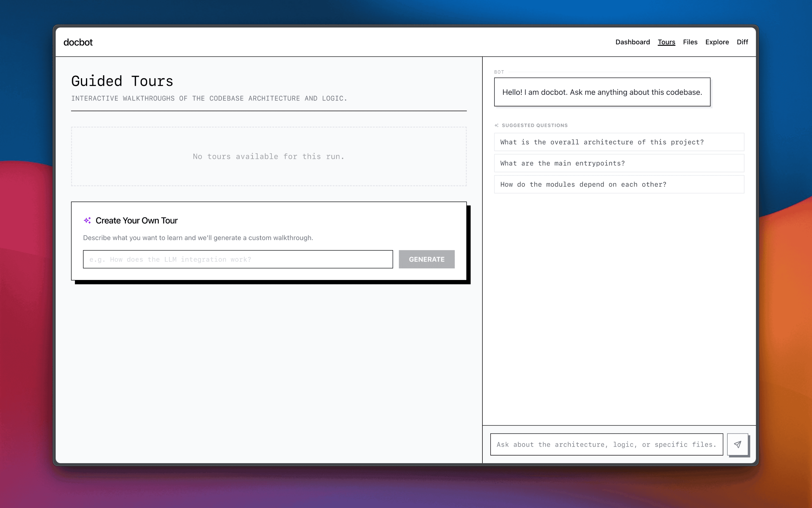Click the Suggested Questions label

pyautogui.click(x=535, y=125)
